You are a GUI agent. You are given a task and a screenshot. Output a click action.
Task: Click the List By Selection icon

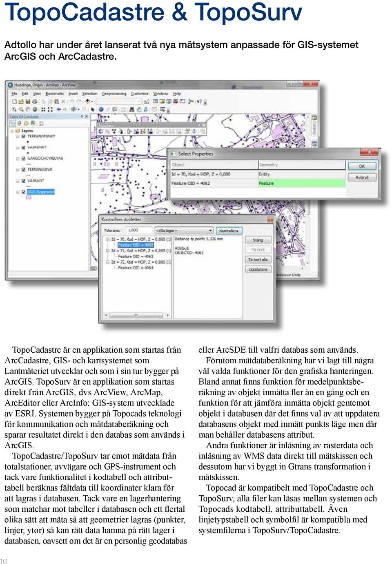[x=33, y=123]
